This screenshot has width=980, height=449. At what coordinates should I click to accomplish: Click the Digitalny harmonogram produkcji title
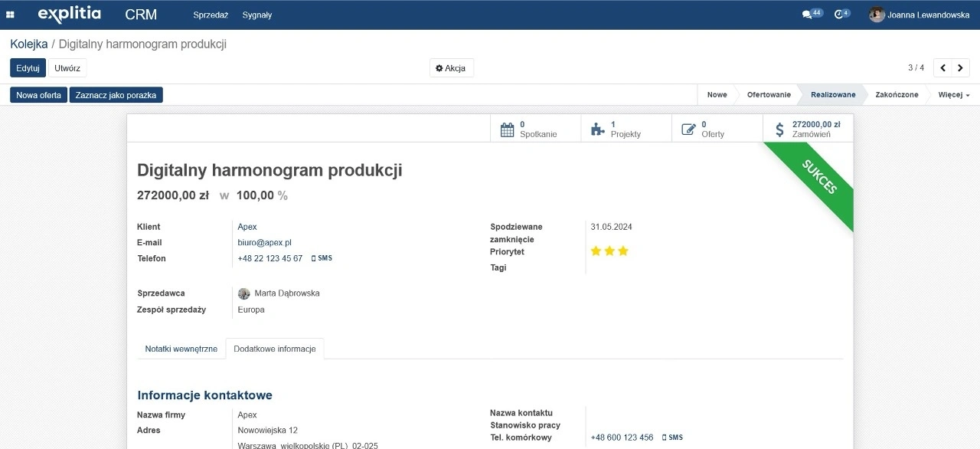coord(269,170)
